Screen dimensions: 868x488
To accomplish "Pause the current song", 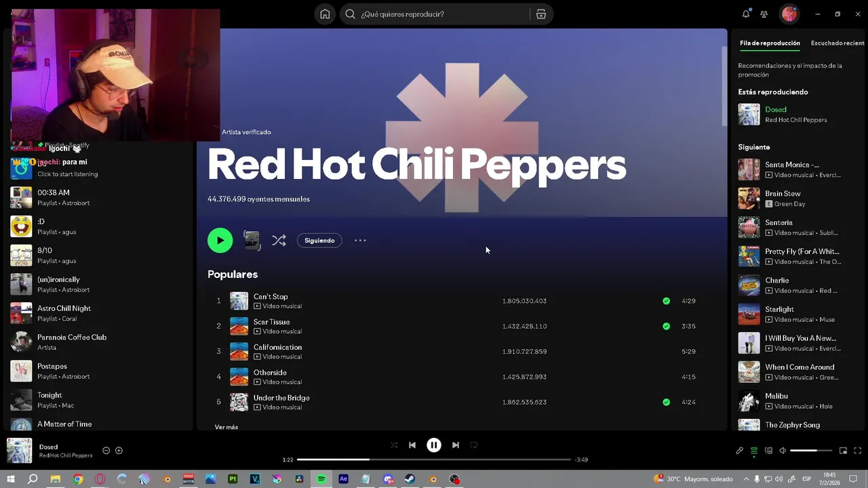I will [x=434, y=445].
